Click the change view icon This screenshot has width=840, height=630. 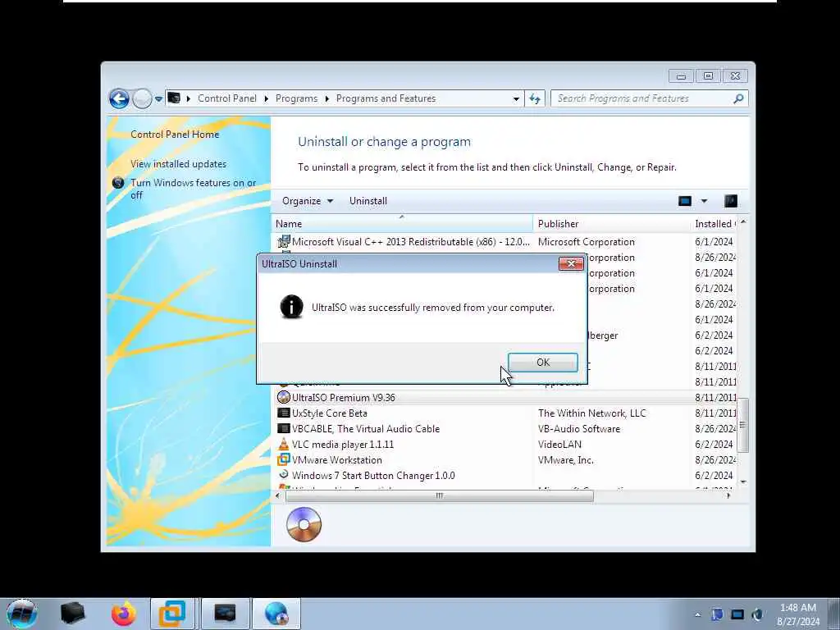point(685,201)
